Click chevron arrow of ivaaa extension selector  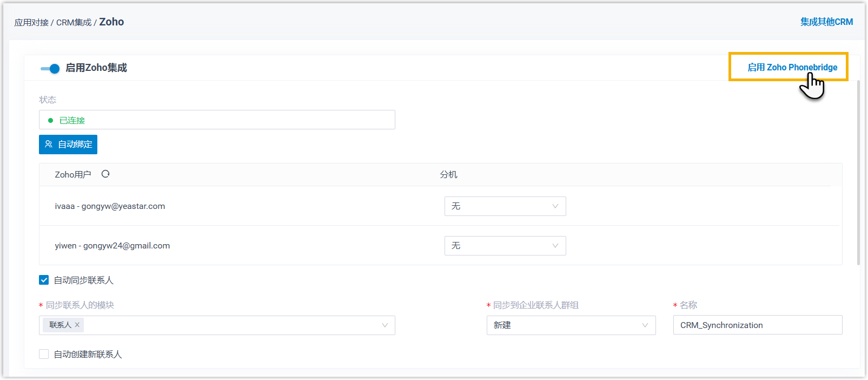coord(555,206)
